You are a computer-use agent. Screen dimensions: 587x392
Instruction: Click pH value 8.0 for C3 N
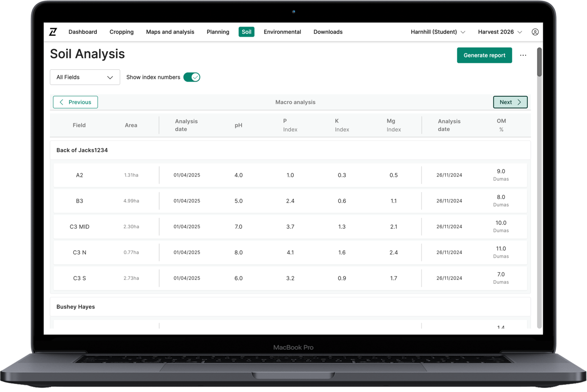pos(238,252)
